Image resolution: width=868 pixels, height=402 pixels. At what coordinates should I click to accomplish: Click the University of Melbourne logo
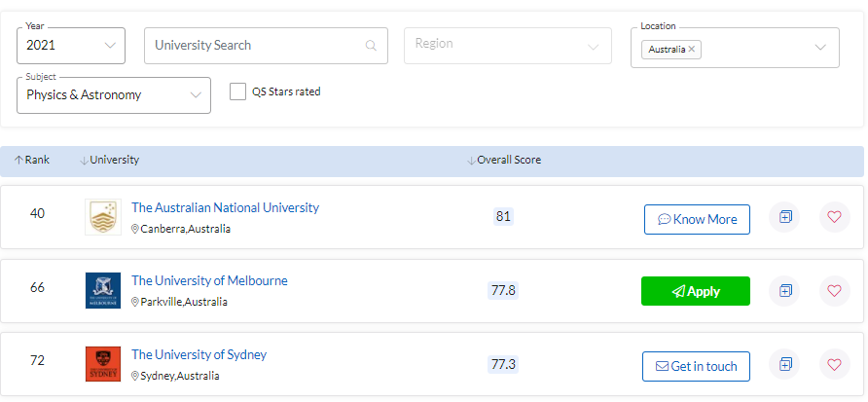103,290
